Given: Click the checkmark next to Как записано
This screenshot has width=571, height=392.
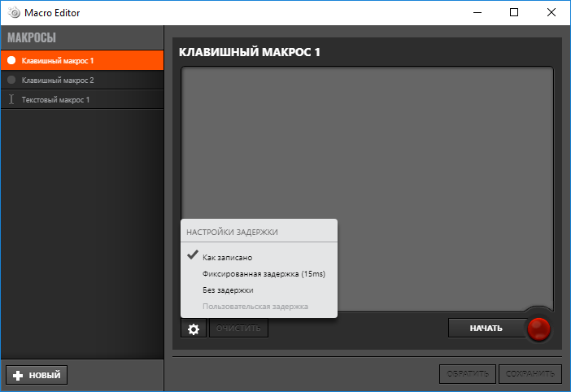Looking at the screenshot, I should tap(193, 255).
